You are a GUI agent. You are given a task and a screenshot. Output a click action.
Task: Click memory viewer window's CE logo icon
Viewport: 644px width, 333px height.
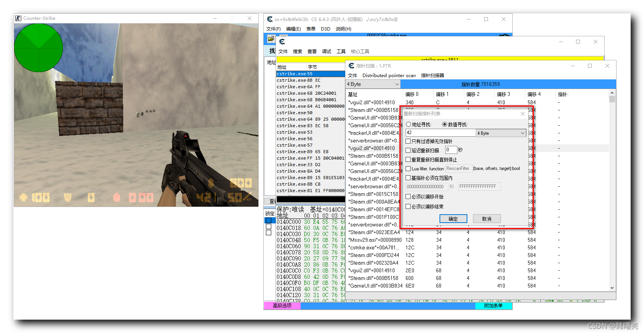point(282,42)
